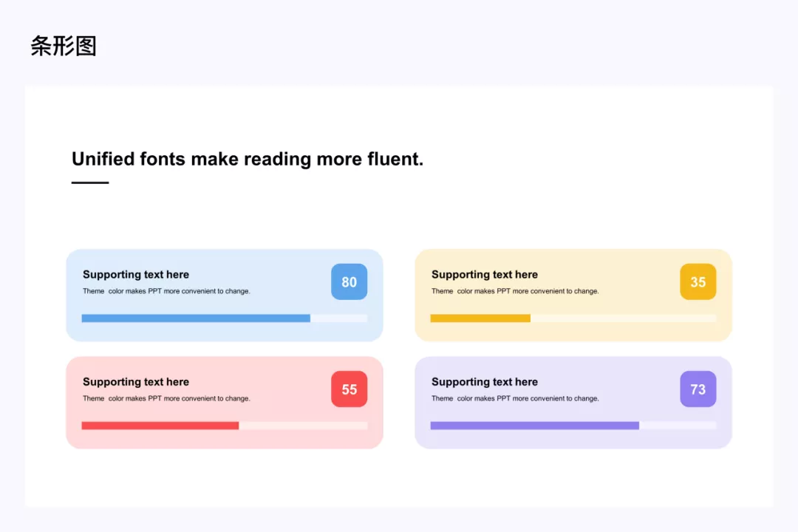Image resolution: width=798 pixels, height=532 pixels.
Task: Click the purple progress bar fill
Action: [534, 426]
